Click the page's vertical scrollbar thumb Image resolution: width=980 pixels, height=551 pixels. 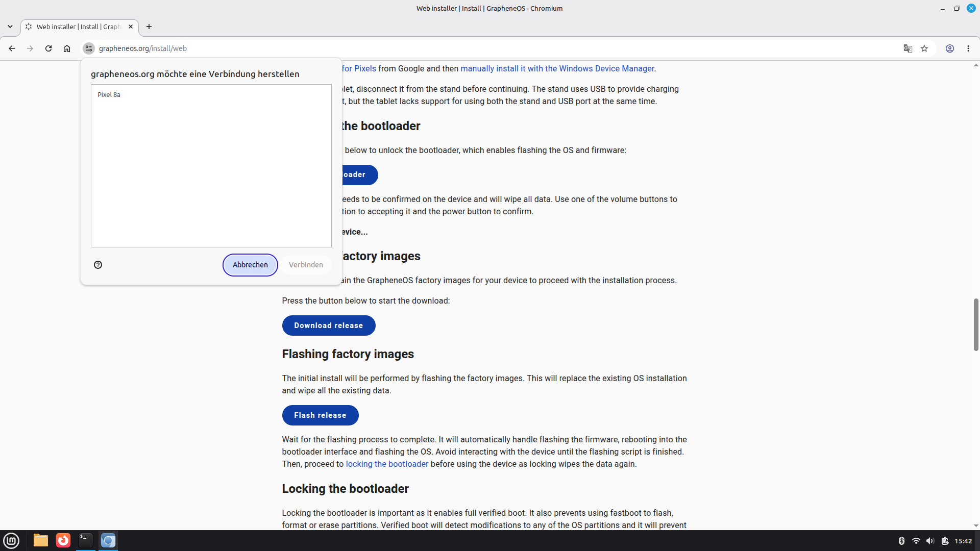tap(976, 324)
